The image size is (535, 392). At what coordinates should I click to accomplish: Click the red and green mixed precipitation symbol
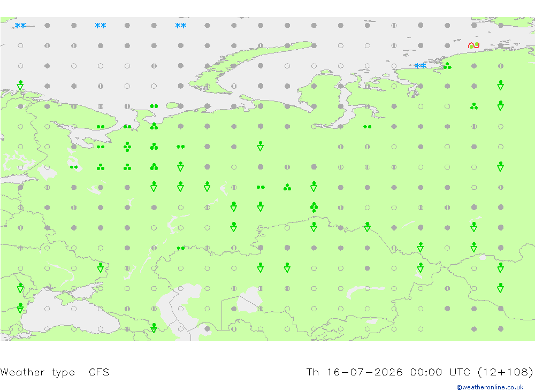click(x=473, y=45)
